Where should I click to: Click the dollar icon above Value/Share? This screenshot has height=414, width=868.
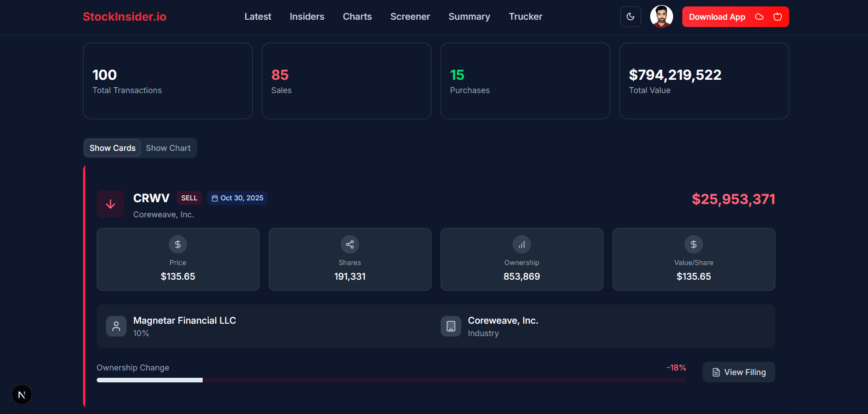[x=693, y=244]
